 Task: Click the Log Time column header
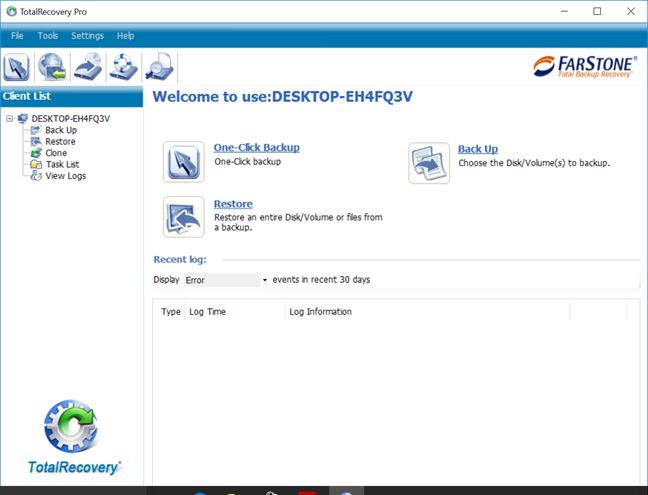pyautogui.click(x=207, y=312)
